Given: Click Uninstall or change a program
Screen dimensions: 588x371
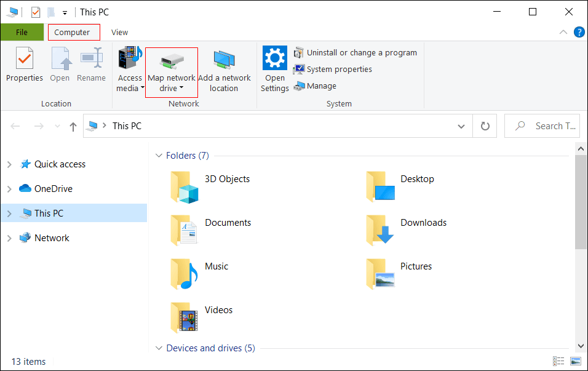Looking at the screenshot, I should pyautogui.click(x=356, y=53).
